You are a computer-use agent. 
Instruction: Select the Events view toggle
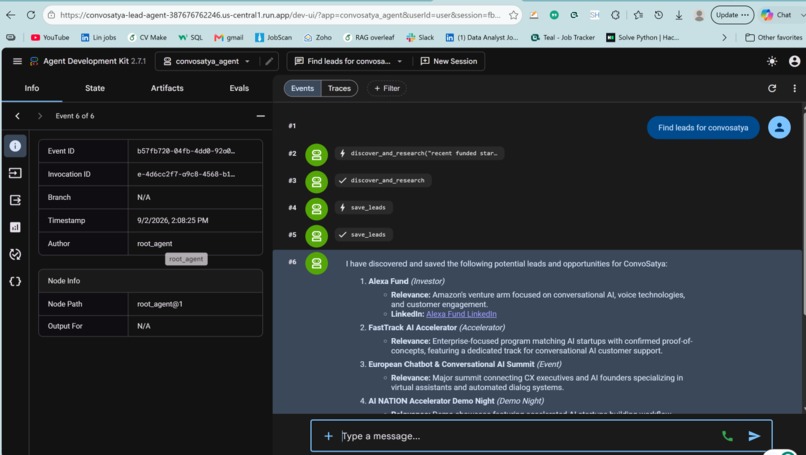click(x=302, y=88)
